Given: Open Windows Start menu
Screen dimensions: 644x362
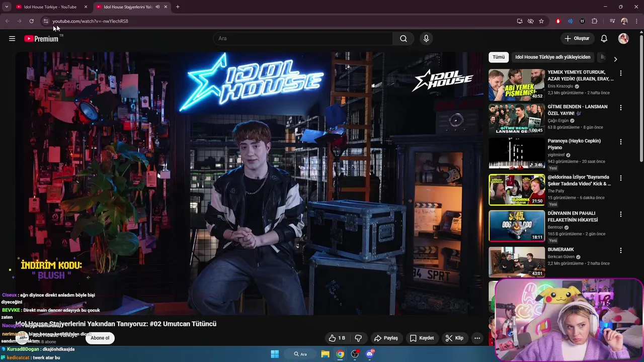Looking at the screenshot, I should point(275,354).
